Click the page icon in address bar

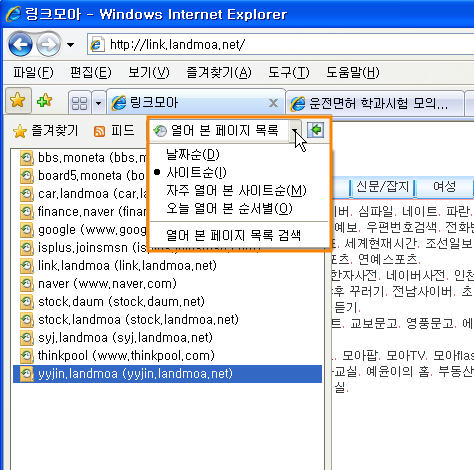[x=97, y=45]
